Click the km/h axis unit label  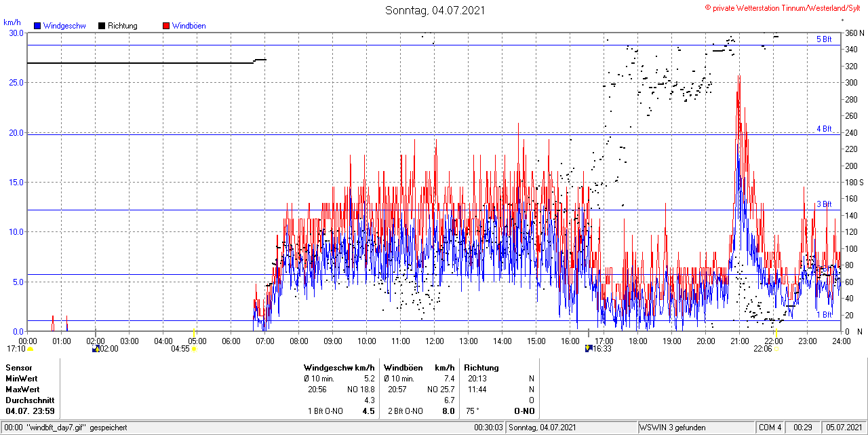pos(12,23)
